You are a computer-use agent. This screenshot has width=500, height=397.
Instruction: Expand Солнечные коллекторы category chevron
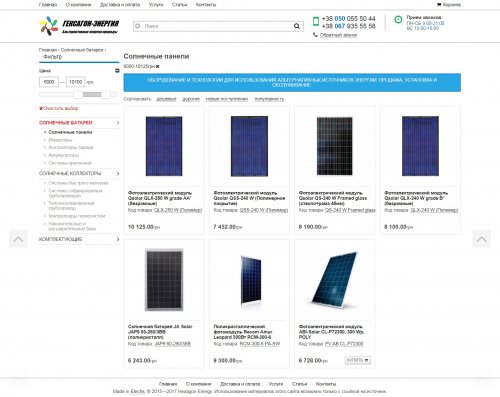click(x=118, y=173)
